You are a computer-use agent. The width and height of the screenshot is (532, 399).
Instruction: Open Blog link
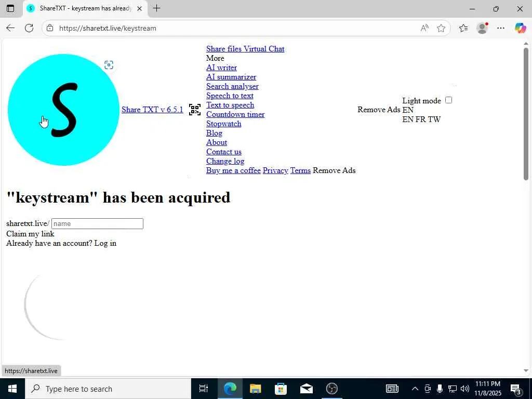click(215, 133)
